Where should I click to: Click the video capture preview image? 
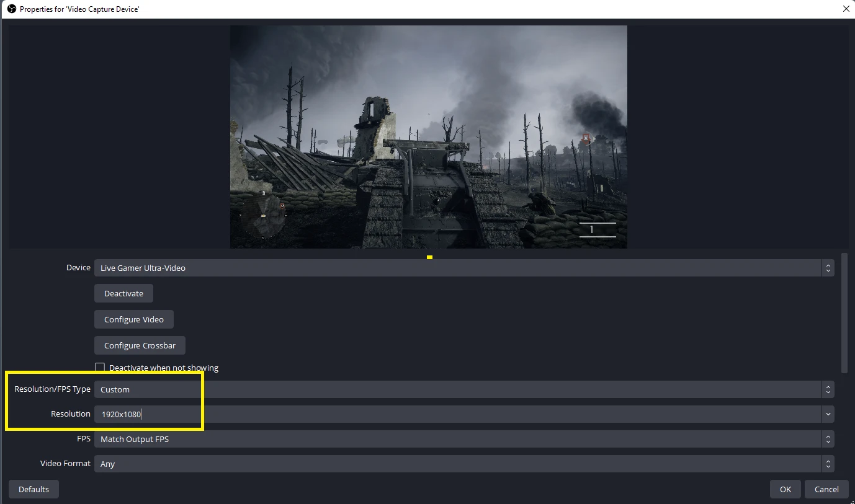tap(429, 137)
